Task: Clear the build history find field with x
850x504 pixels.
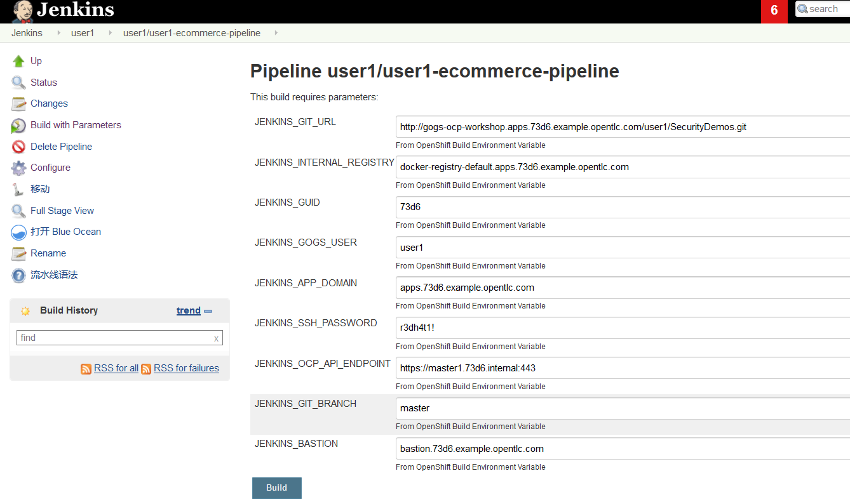Action: pos(216,338)
